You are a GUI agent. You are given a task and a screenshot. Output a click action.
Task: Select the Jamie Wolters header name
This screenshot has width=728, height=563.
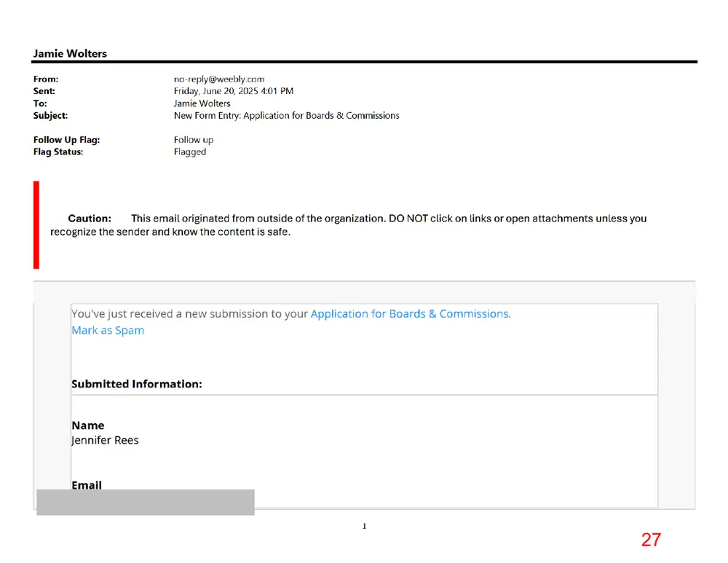pyautogui.click(x=70, y=53)
